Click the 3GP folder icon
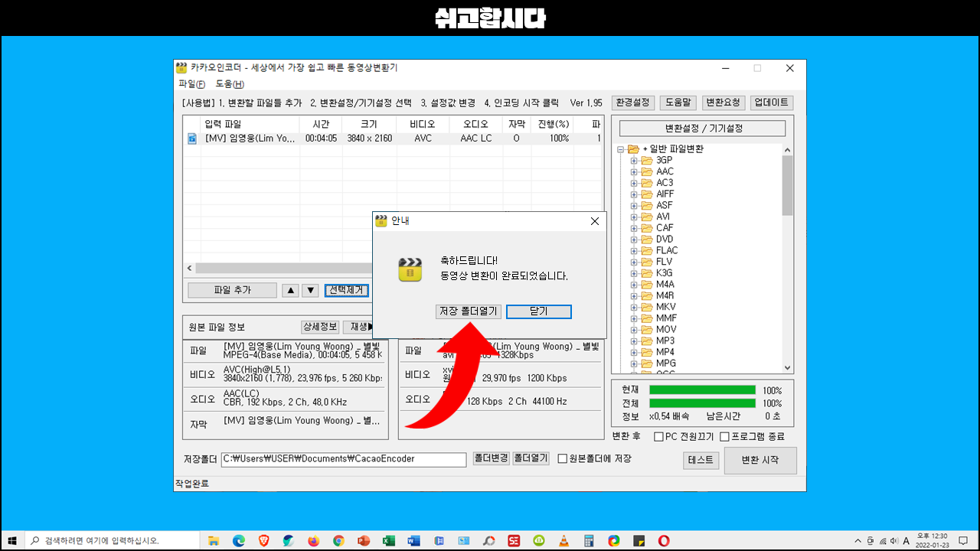The width and height of the screenshot is (980, 551). [646, 161]
